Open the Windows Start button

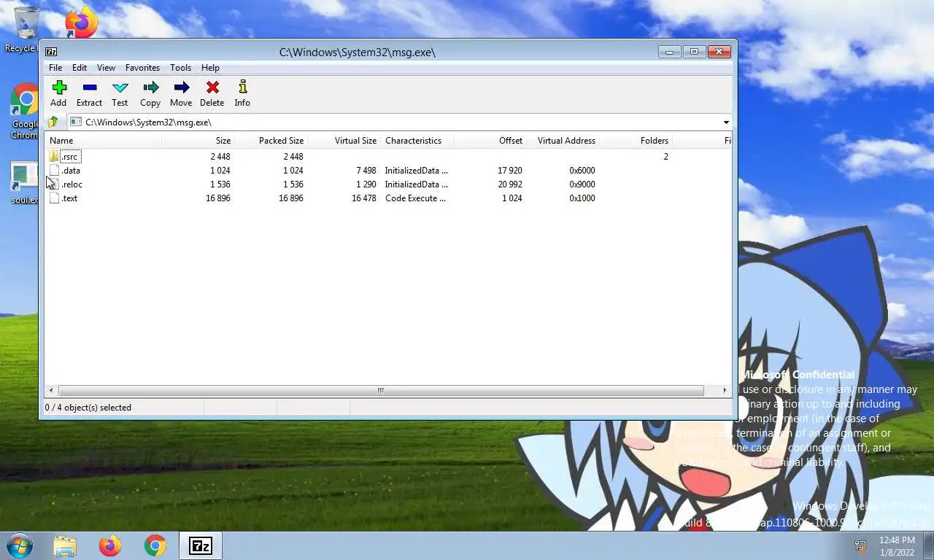tap(20, 545)
